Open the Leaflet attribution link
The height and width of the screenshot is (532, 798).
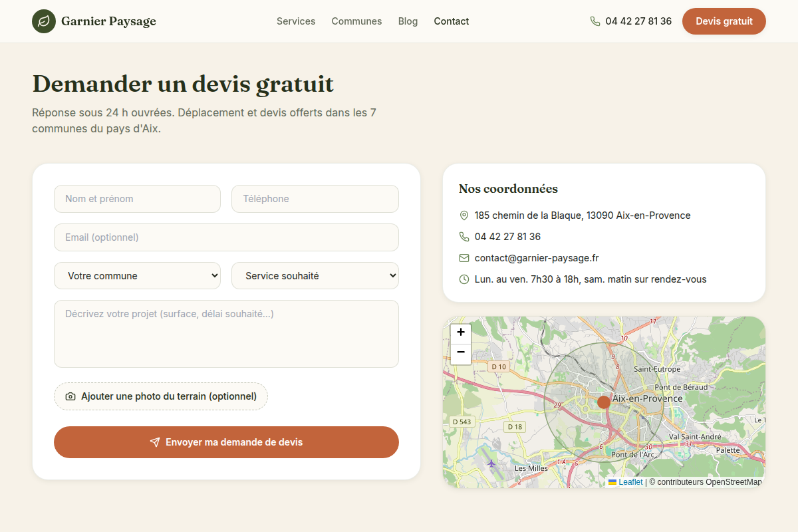tap(630, 482)
